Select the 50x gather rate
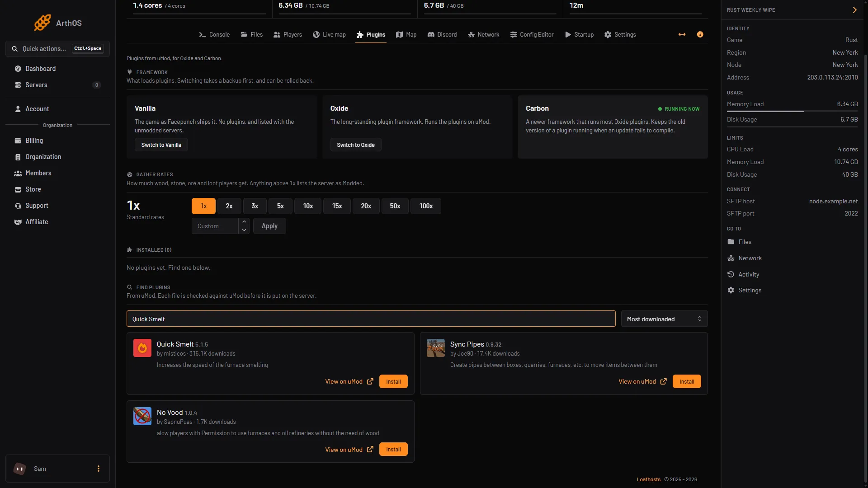The image size is (868, 488). point(395,206)
